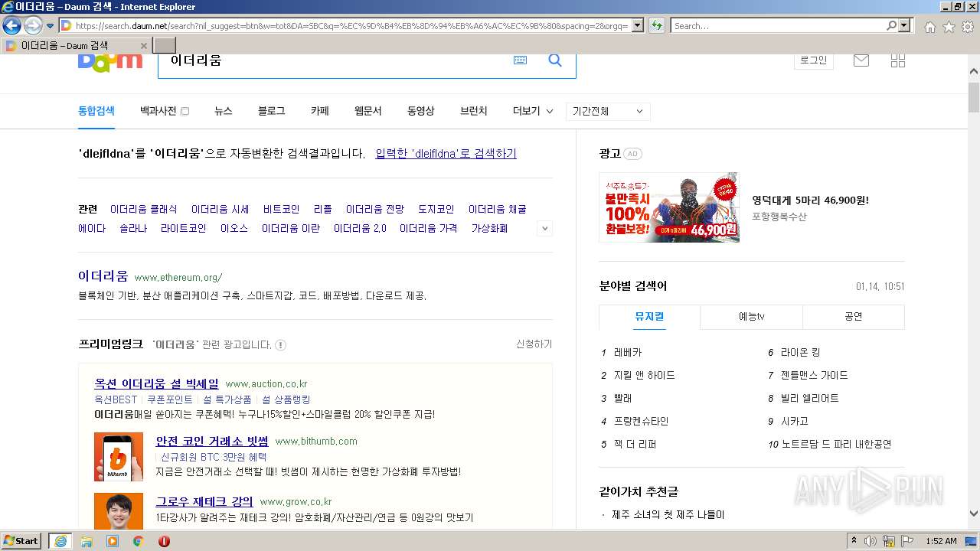Click ranked keyword 레베카

coord(628,353)
